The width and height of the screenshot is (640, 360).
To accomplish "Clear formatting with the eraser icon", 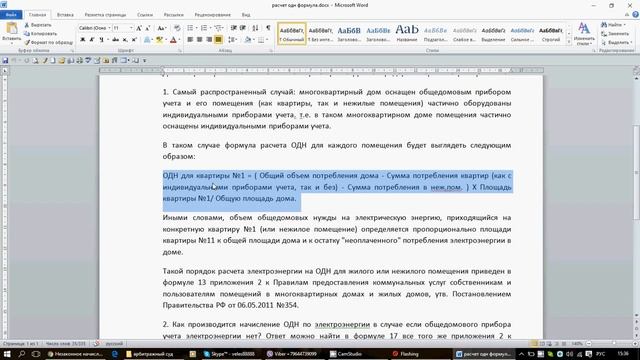I will [x=177, y=28].
